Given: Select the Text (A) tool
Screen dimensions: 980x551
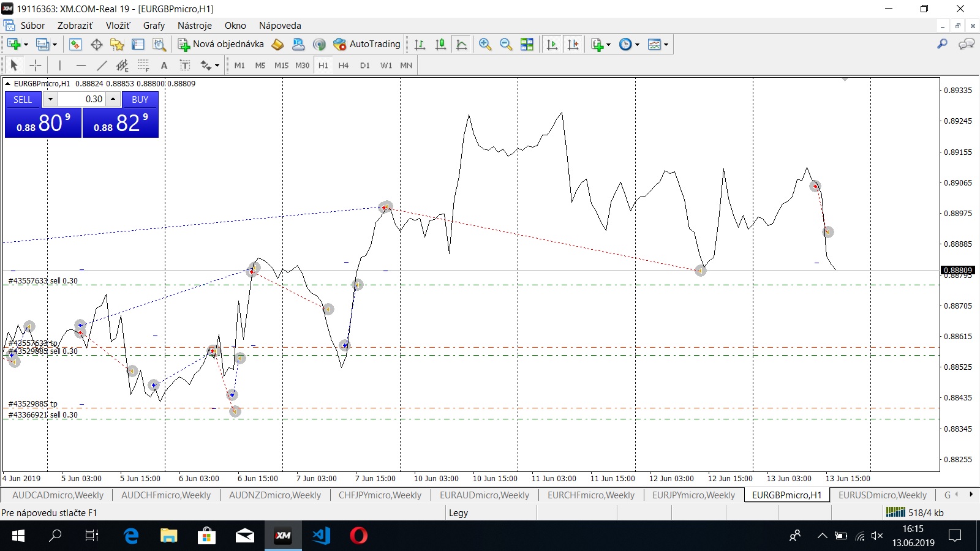Looking at the screenshot, I should click(x=164, y=65).
